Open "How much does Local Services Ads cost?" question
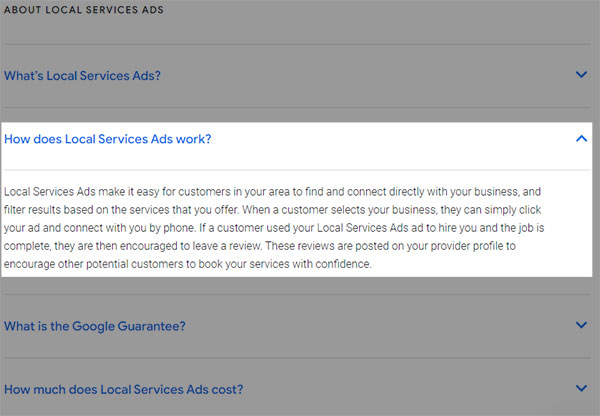 pyautogui.click(x=124, y=390)
